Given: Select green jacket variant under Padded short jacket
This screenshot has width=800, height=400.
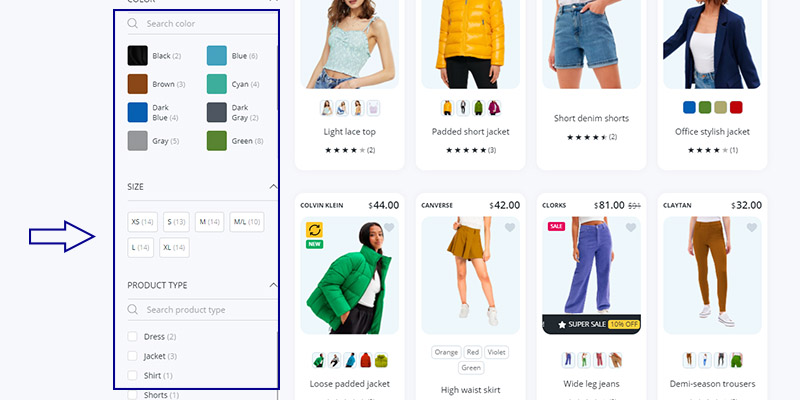Looking at the screenshot, I should 479,108.
